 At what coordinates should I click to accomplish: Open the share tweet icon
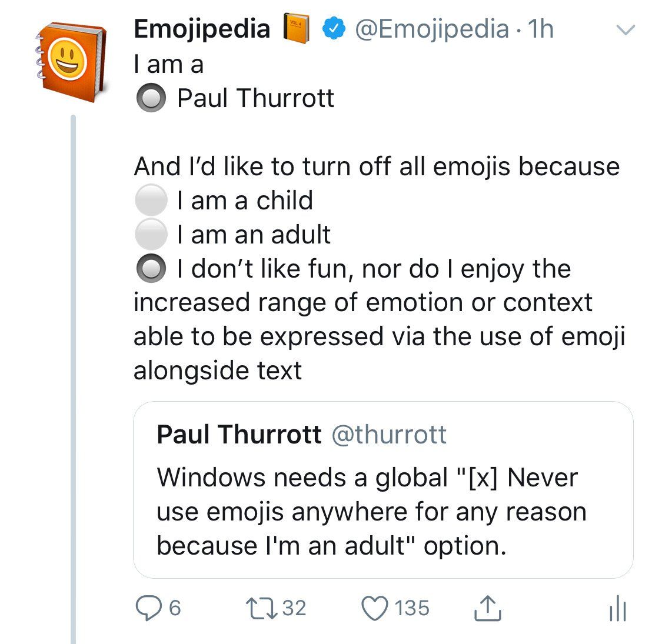click(488, 608)
